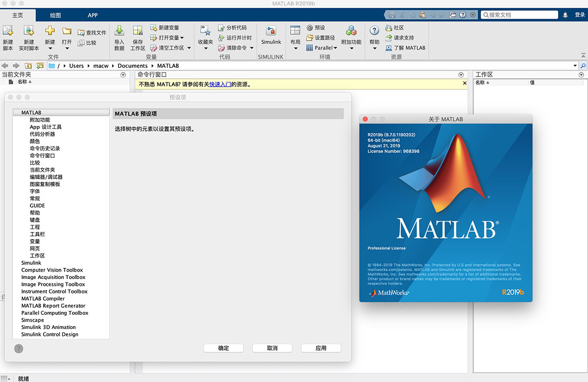
Task: Click 应用 (Apply) in the preferences dialog
Action: tap(321, 348)
